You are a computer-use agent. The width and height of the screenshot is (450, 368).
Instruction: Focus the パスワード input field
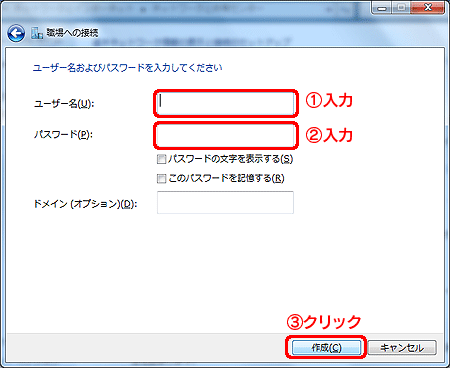pyautogui.click(x=225, y=135)
